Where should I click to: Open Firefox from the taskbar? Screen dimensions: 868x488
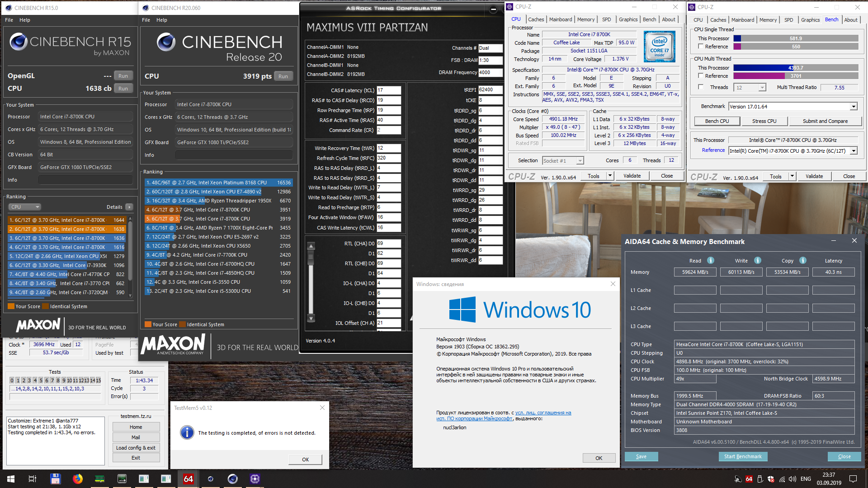78,479
